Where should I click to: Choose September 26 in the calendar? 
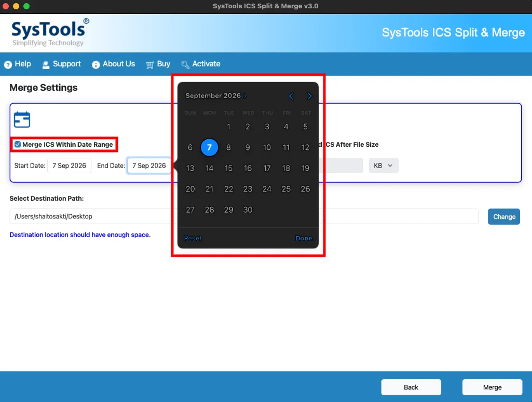305,189
